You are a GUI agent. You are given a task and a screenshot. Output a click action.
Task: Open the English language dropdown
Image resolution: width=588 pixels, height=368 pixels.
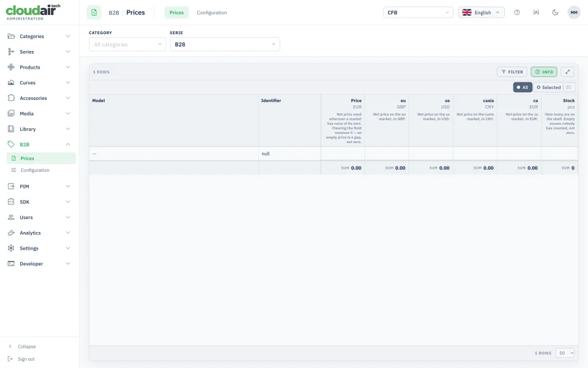point(481,12)
